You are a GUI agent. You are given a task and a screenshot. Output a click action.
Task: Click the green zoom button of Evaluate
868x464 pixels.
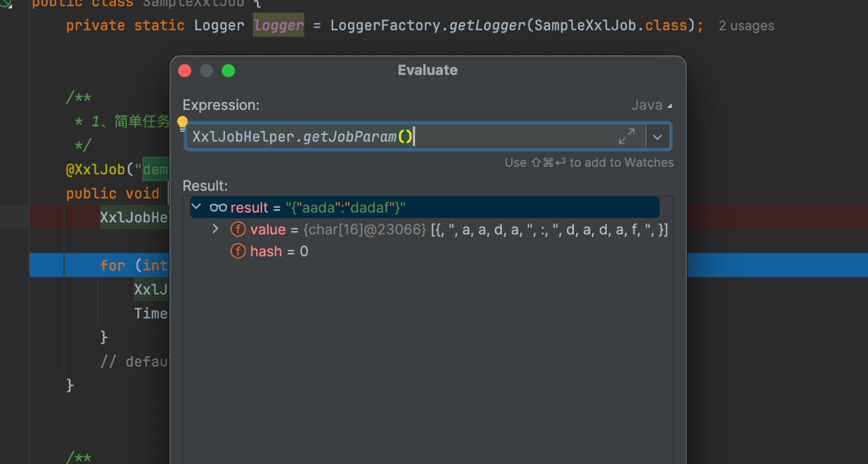coord(228,71)
